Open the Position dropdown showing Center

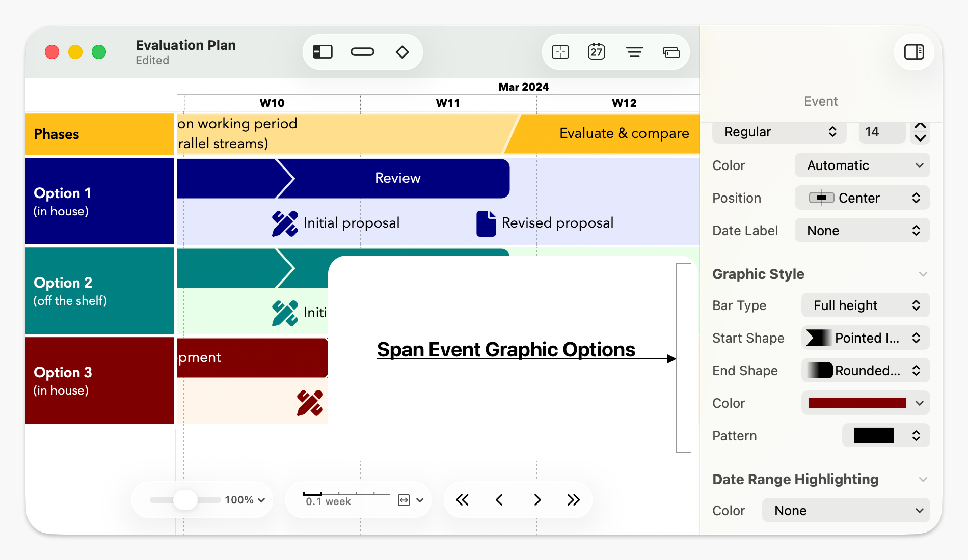[x=862, y=198]
